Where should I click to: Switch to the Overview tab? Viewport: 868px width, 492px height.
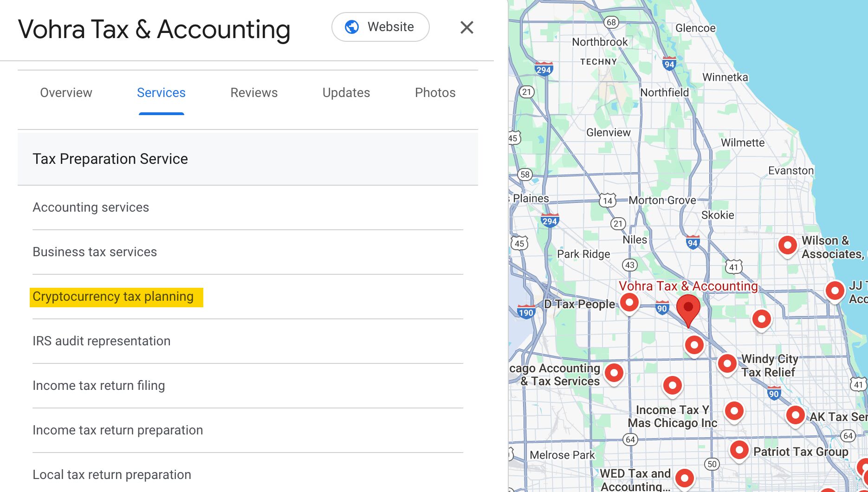pos(66,93)
